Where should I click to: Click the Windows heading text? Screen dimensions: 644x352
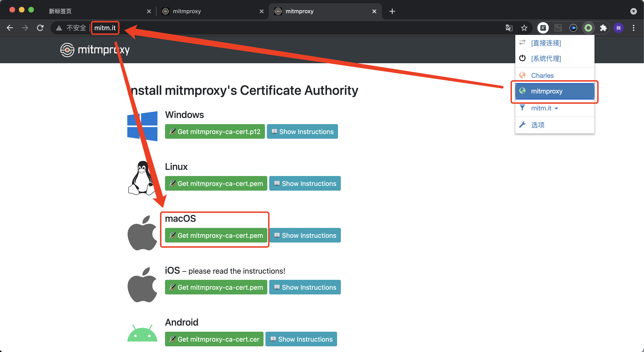point(185,115)
